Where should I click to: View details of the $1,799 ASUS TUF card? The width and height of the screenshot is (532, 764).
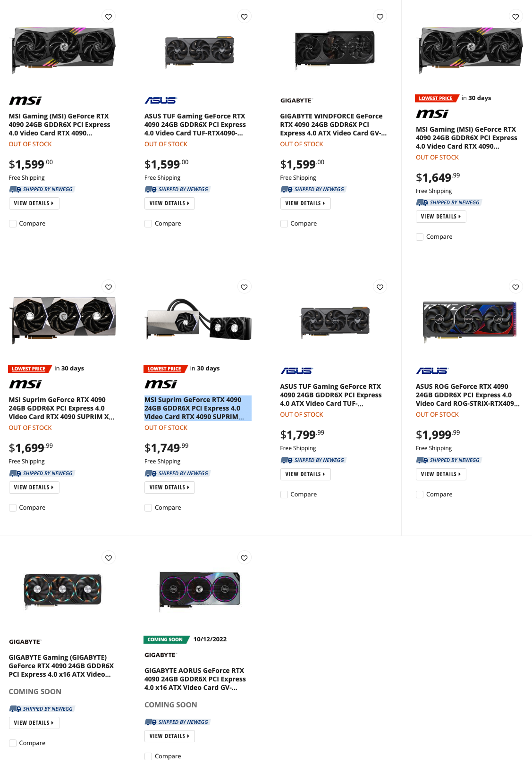click(x=305, y=474)
